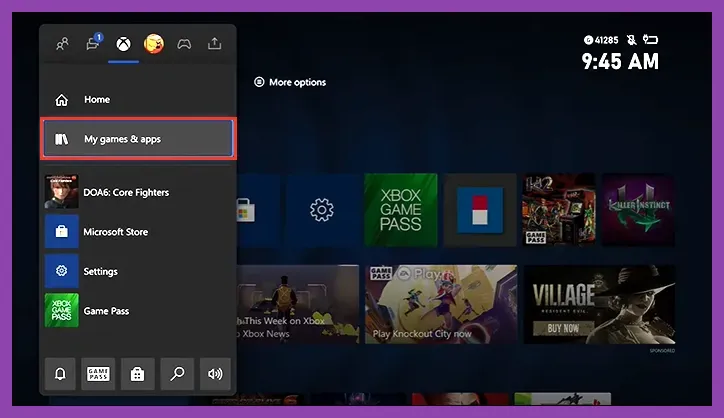Switch to the controller tab icon
This screenshot has height=418, width=724.
click(184, 44)
